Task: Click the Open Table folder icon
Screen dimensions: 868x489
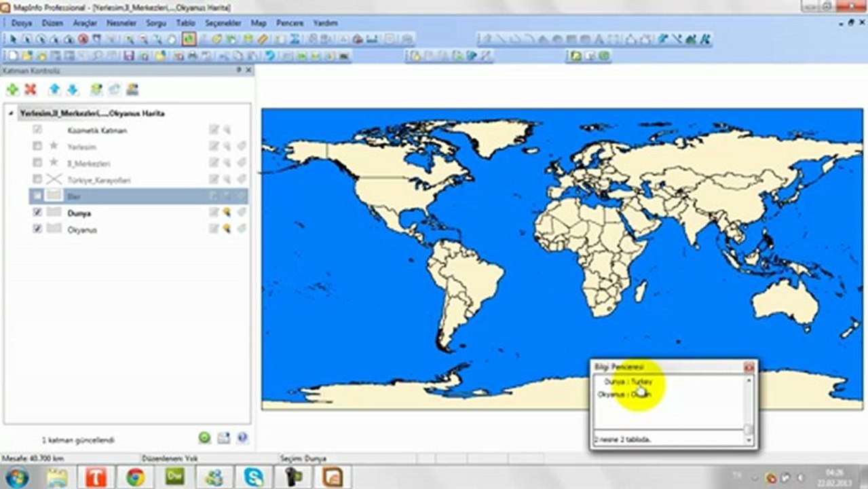Action: tap(26, 56)
